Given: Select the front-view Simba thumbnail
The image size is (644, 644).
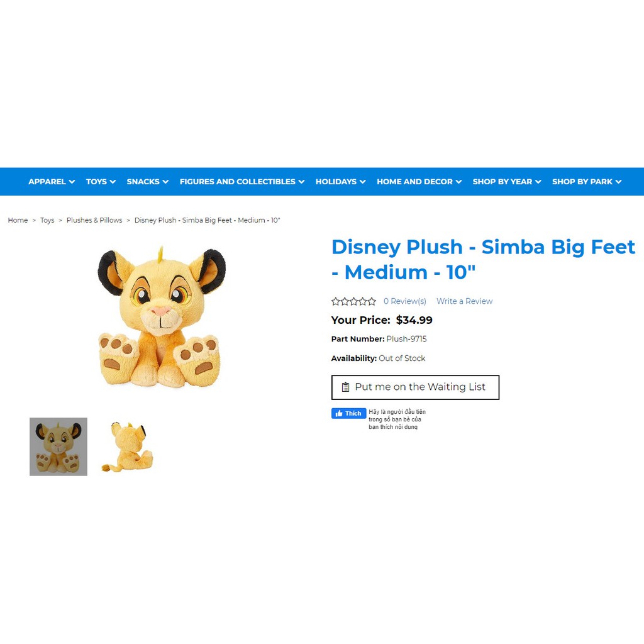Looking at the screenshot, I should [58, 447].
